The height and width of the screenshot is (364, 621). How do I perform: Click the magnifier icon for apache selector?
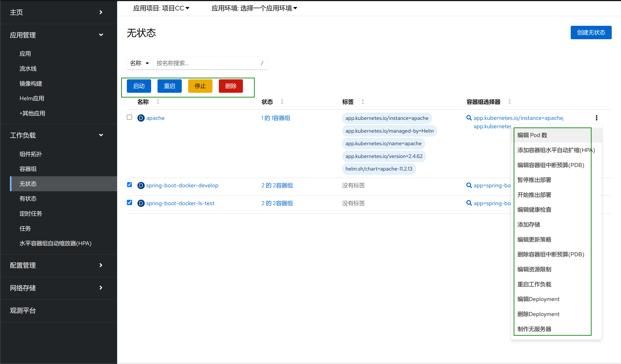(x=469, y=118)
